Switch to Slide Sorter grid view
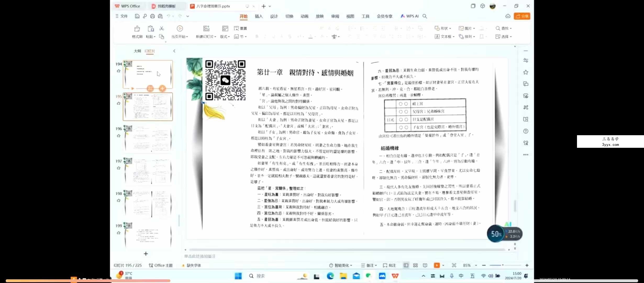644x283 pixels. point(415,265)
